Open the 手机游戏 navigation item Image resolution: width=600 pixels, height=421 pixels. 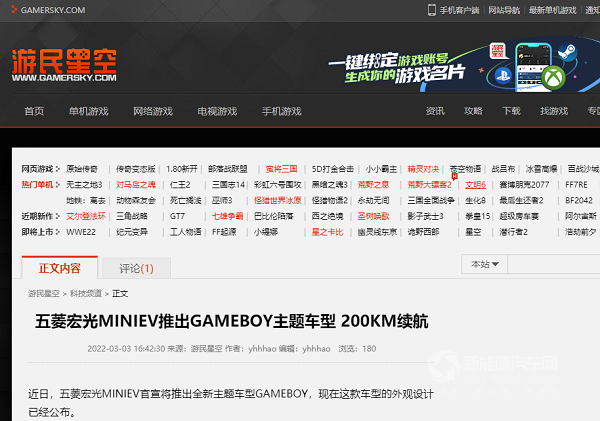coord(281,111)
